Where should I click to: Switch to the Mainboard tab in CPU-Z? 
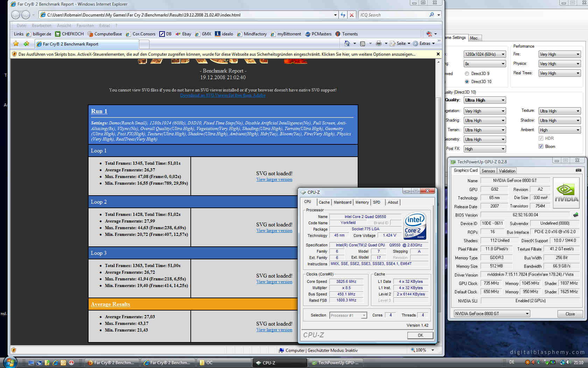tap(342, 202)
